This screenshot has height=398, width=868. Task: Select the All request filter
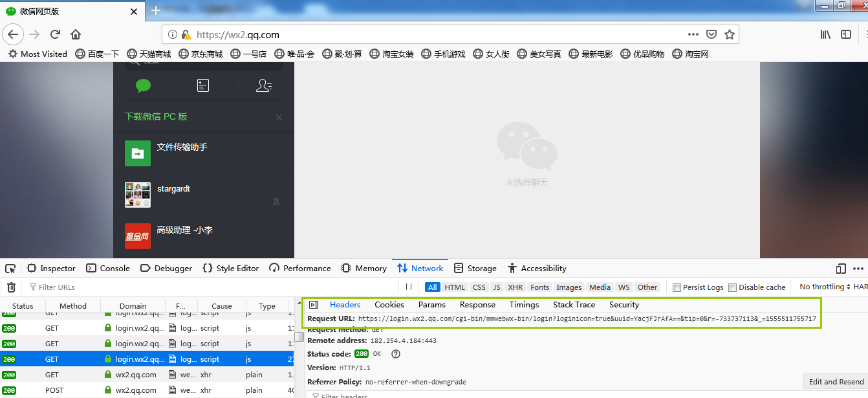pyautogui.click(x=433, y=287)
